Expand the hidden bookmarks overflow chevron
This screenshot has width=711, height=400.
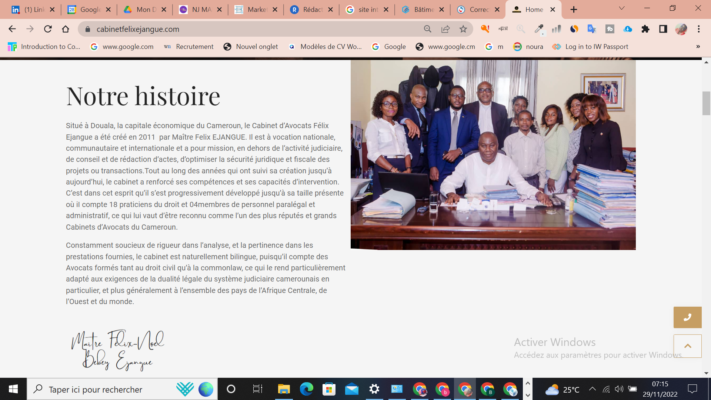tap(698, 47)
